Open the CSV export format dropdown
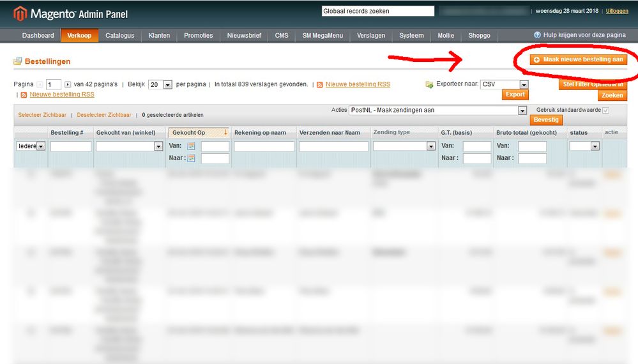The height and width of the screenshot is (364, 638). [524, 84]
